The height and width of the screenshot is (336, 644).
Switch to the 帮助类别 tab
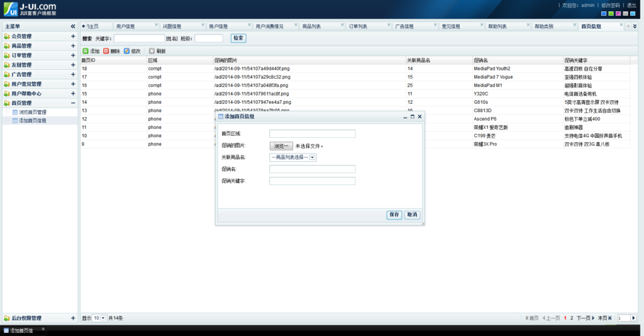pos(544,26)
